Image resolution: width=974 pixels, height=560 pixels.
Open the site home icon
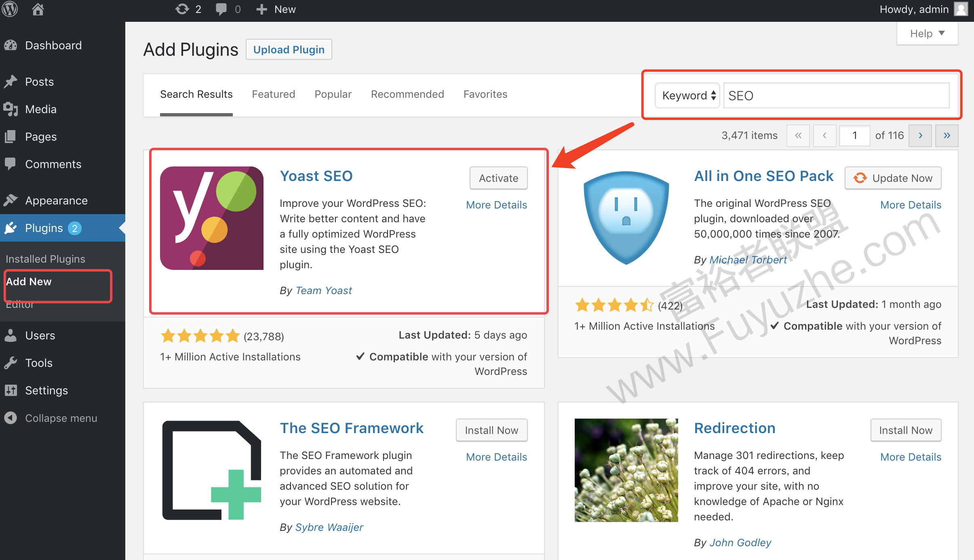click(38, 9)
